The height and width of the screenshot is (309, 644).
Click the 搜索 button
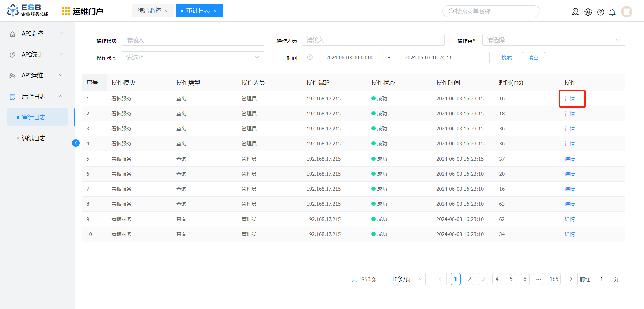click(506, 58)
